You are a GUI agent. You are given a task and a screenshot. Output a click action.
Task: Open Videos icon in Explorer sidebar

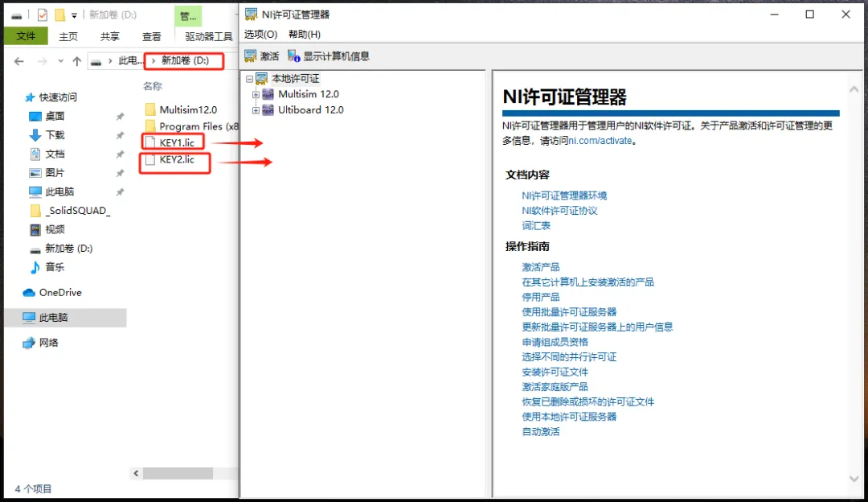coord(35,229)
